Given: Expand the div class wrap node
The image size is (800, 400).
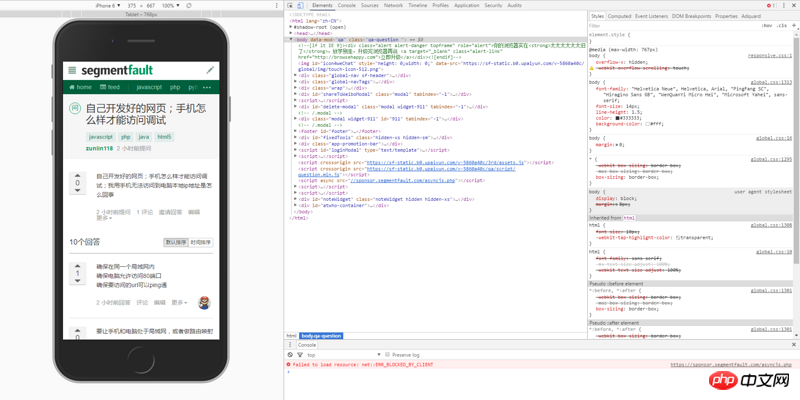Looking at the screenshot, I should coord(296,88).
